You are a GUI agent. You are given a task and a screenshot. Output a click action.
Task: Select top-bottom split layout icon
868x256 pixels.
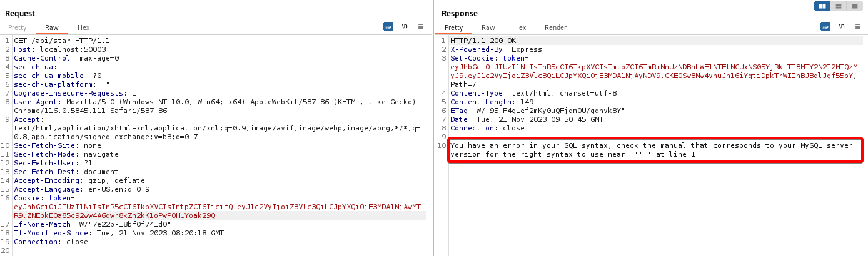tap(839, 6)
